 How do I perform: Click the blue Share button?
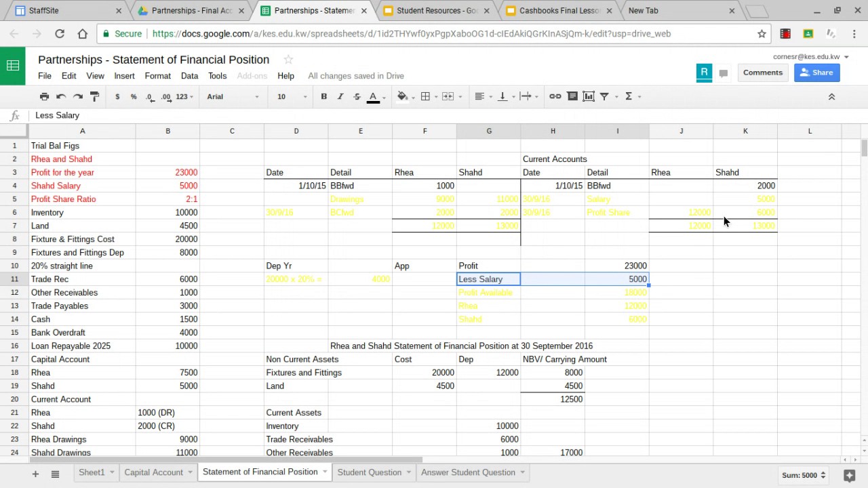816,73
